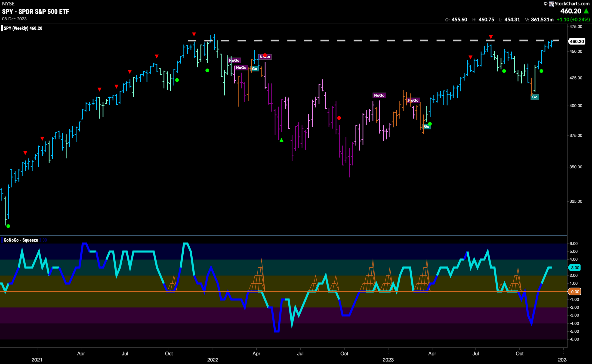Click the orange 0.00 zero-line tag
Screen dimensions: 592x364
coord(575,291)
